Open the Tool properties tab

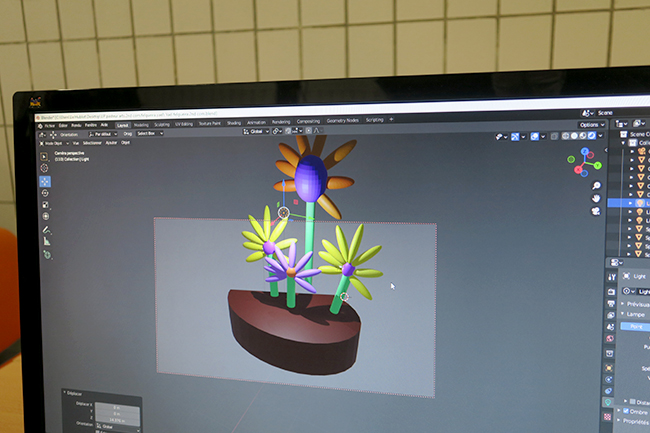coord(612,277)
